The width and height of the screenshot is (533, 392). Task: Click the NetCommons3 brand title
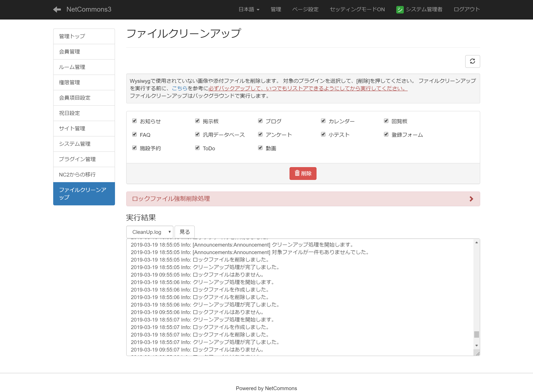point(89,9)
